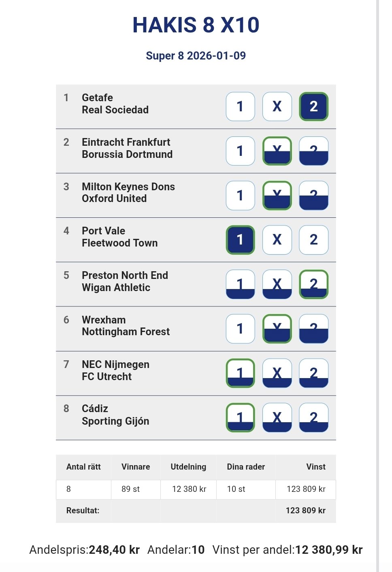This screenshot has width=392, height=572.
Task: Pick 2 for Milton Keynes Dons match
Action: click(x=313, y=196)
